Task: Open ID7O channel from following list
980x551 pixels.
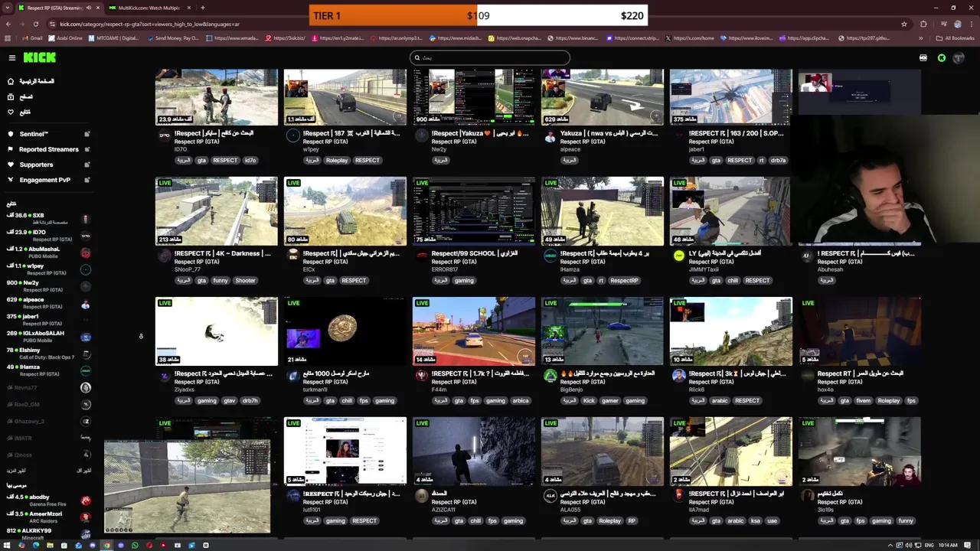Action: [x=47, y=235]
